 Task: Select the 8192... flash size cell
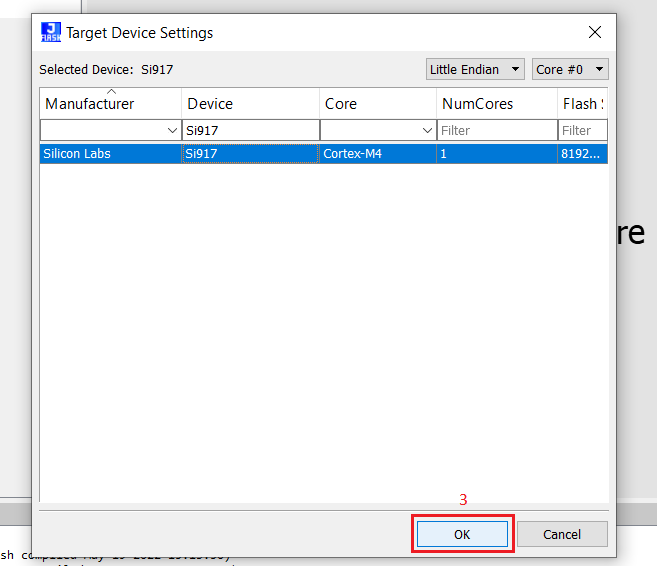coord(583,154)
